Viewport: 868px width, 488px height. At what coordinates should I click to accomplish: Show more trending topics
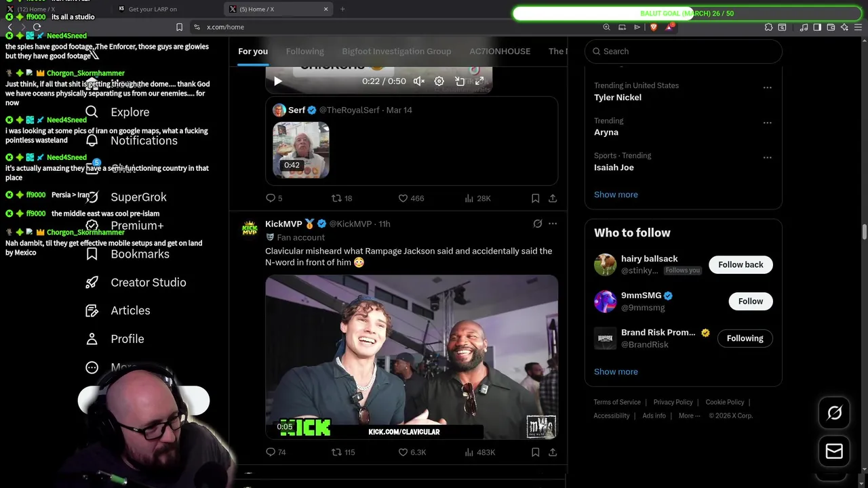click(616, 195)
